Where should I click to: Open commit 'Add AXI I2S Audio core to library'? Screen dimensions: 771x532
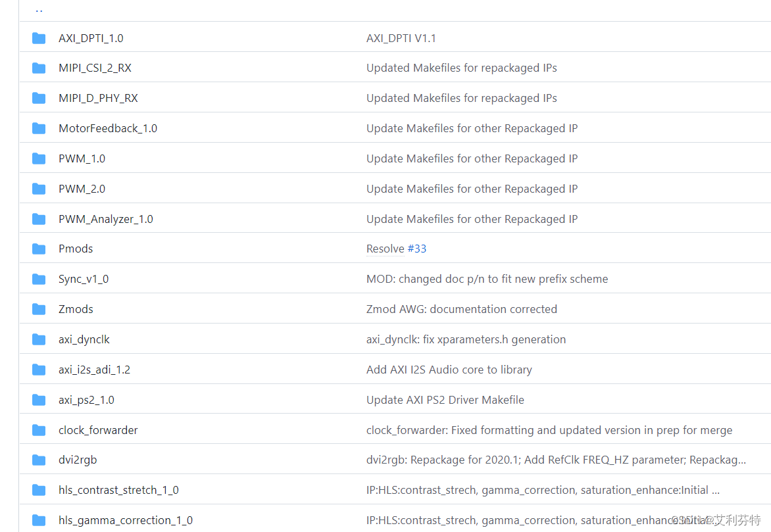point(449,370)
